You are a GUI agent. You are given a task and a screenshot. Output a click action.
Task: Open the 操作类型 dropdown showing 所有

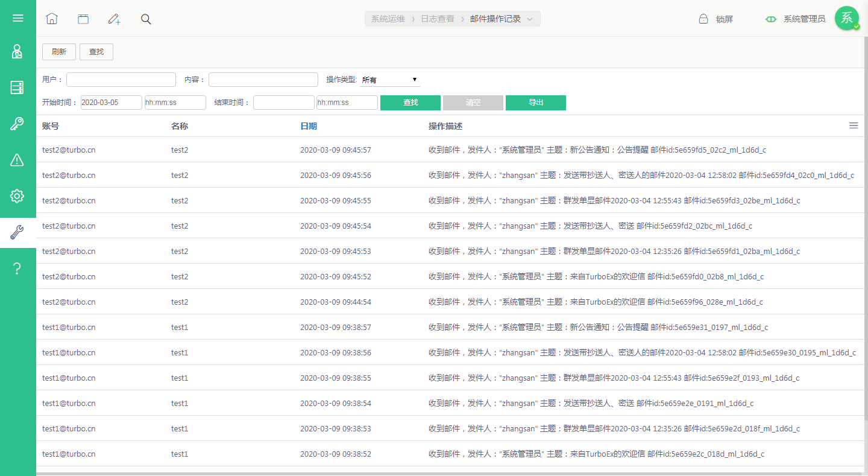coord(389,80)
